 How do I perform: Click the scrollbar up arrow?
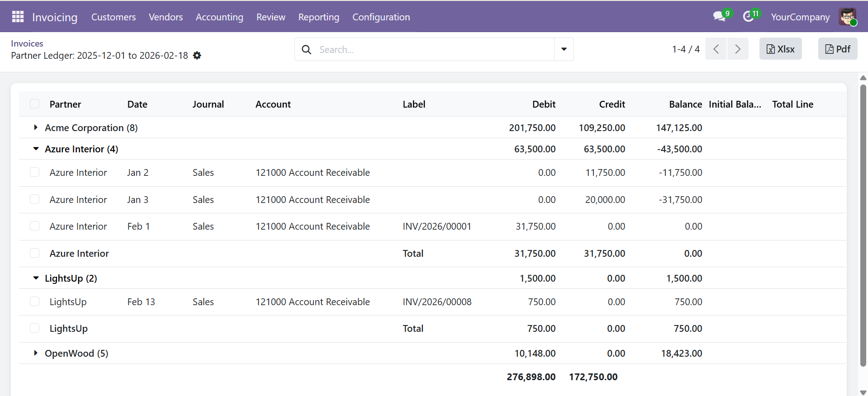pyautogui.click(x=863, y=78)
